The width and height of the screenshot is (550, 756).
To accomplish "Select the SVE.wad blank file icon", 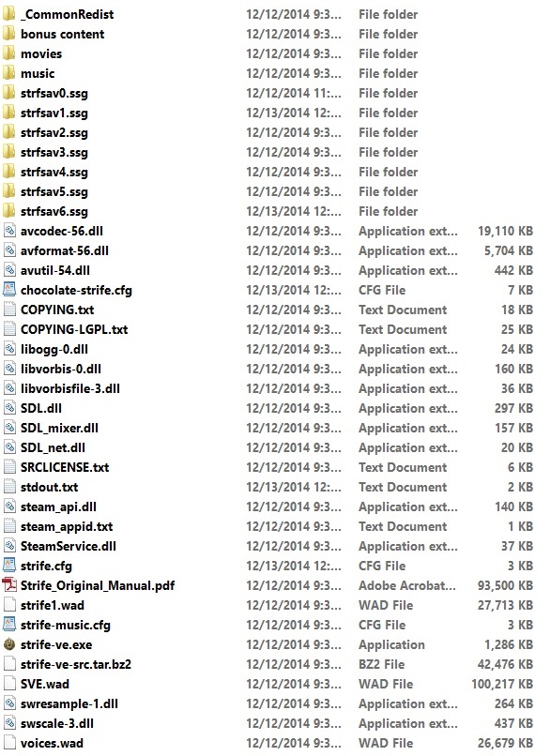I will point(9,684).
